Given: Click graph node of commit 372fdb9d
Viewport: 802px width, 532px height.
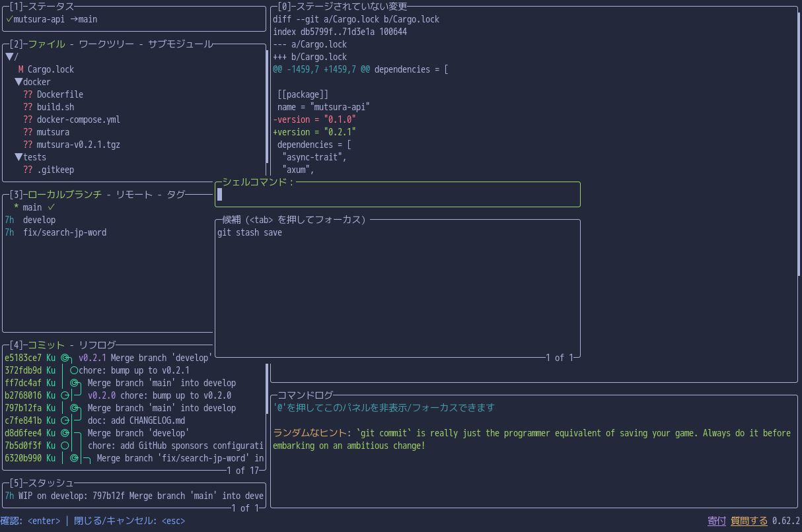Looking at the screenshot, I should pos(74,370).
